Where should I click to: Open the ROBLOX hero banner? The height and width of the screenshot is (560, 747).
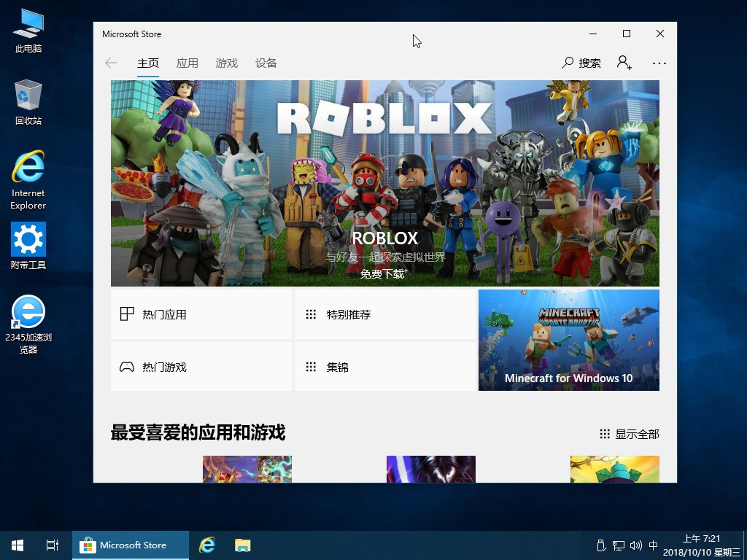[x=385, y=183]
